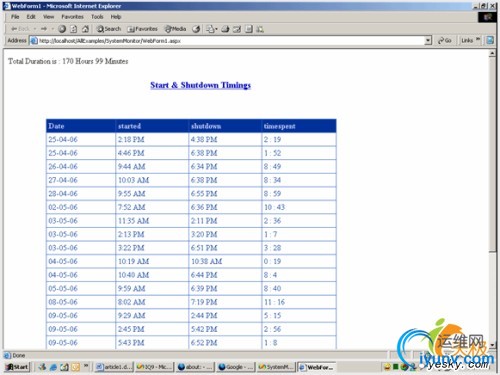Switch to the IQ9 - Mic... taskbar window
The width and height of the screenshot is (500, 375).
point(155,367)
